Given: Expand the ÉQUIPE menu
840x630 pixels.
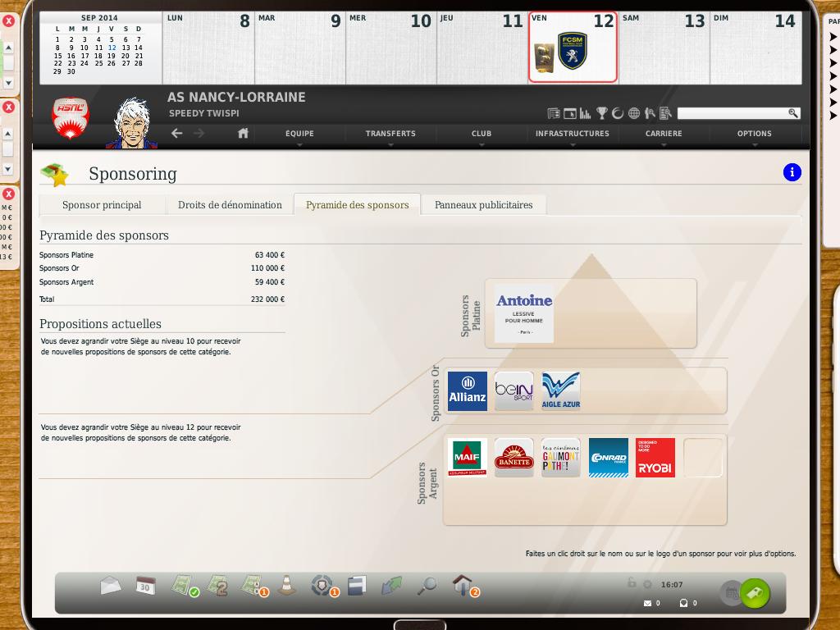Looking at the screenshot, I should click(299, 134).
